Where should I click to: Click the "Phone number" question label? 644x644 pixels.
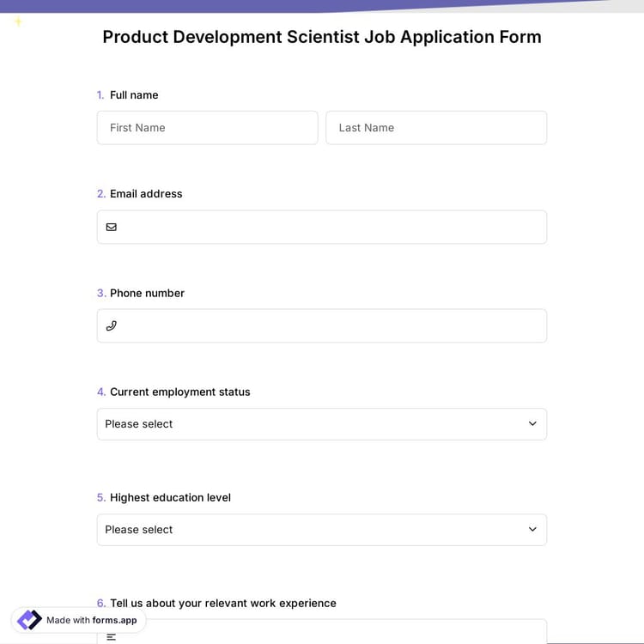click(147, 294)
